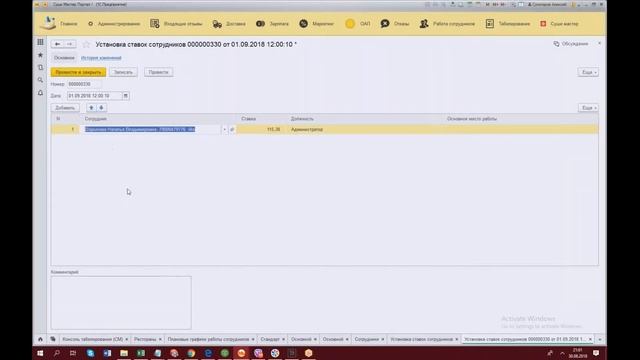Open Еще menu of document command bar

pos(588,72)
